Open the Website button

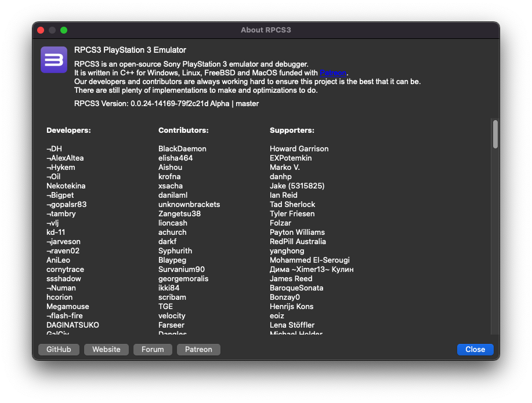(x=106, y=350)
